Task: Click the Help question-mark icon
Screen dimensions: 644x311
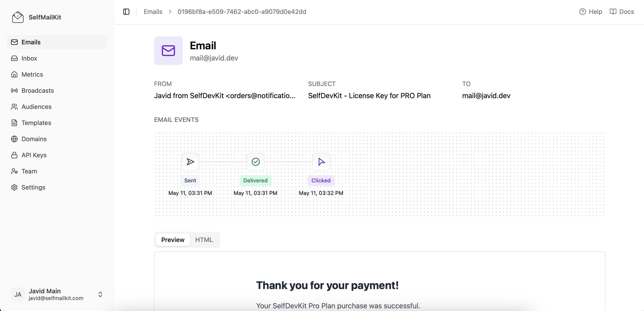Action: click(582, 12)
